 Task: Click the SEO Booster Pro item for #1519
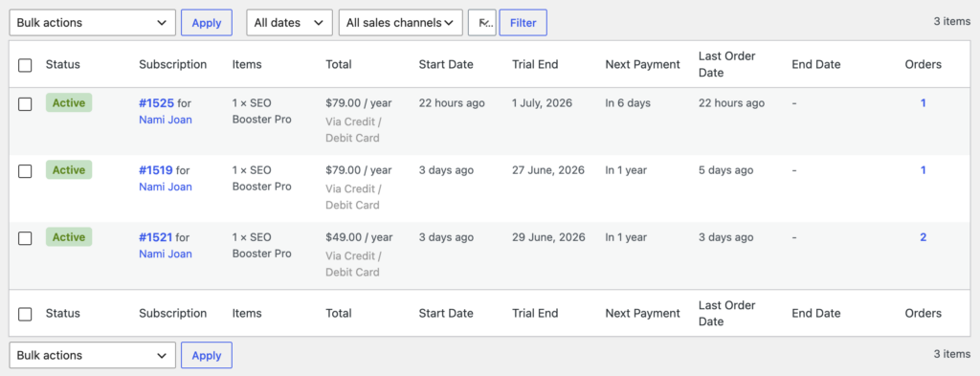point(262,178)
